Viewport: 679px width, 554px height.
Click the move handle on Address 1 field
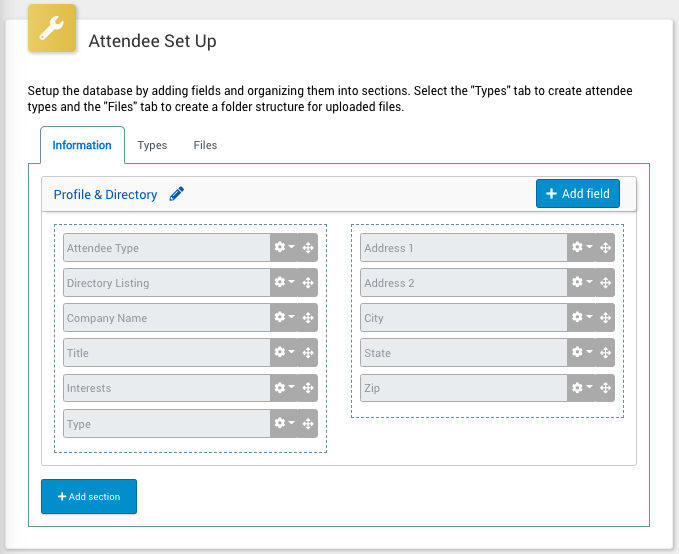[605, 248]
